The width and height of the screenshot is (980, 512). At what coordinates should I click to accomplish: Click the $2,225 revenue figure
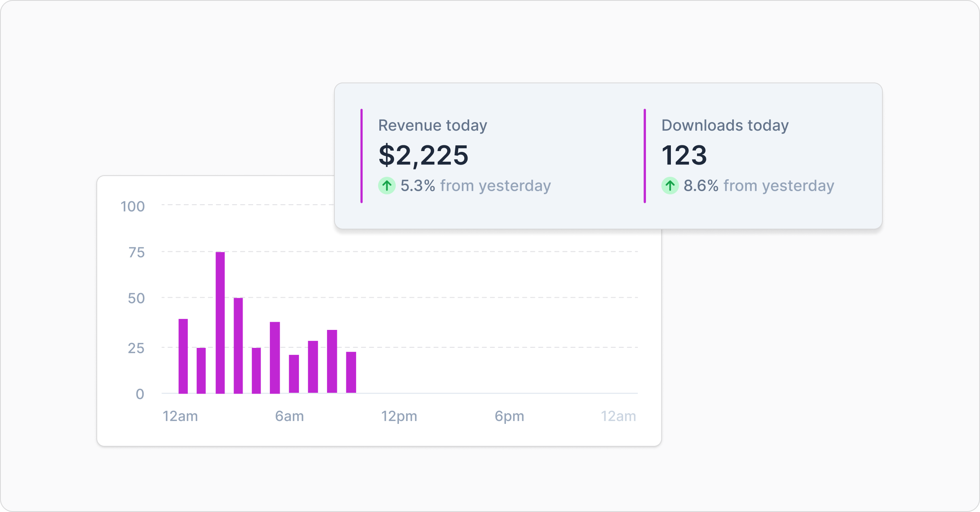[423, 155]
